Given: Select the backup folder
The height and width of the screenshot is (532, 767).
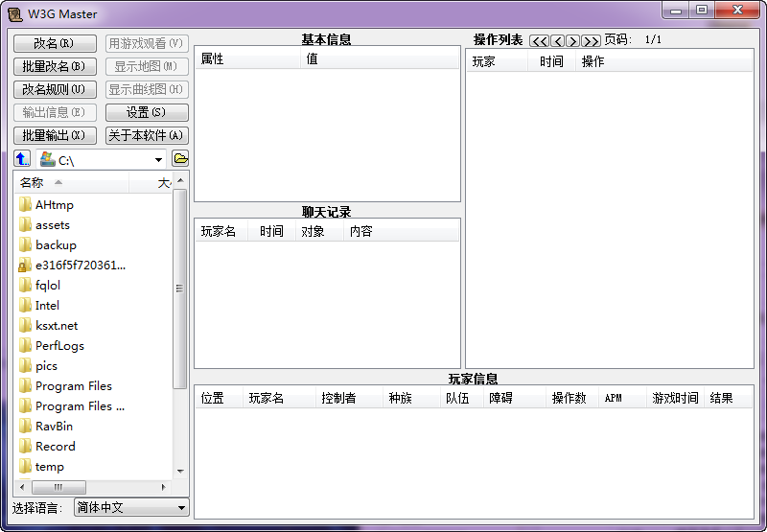Looking at the screenshot, I should [x=56, y=245].
